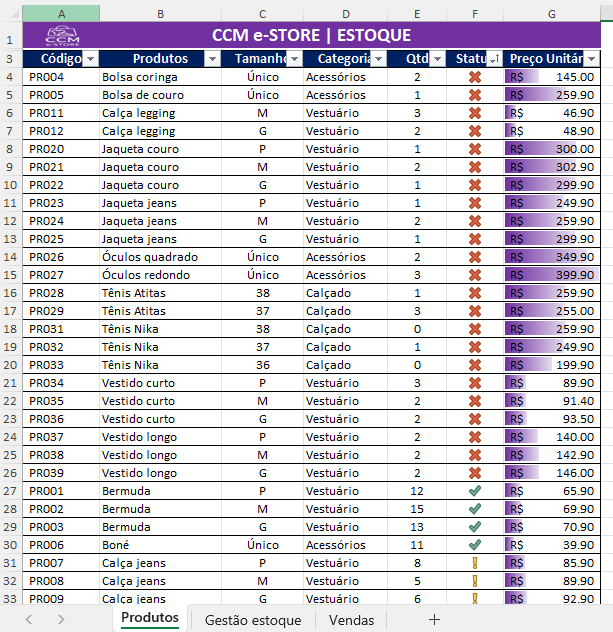Select the 'Bolsa coringa' product cell

tap(160, 77)
